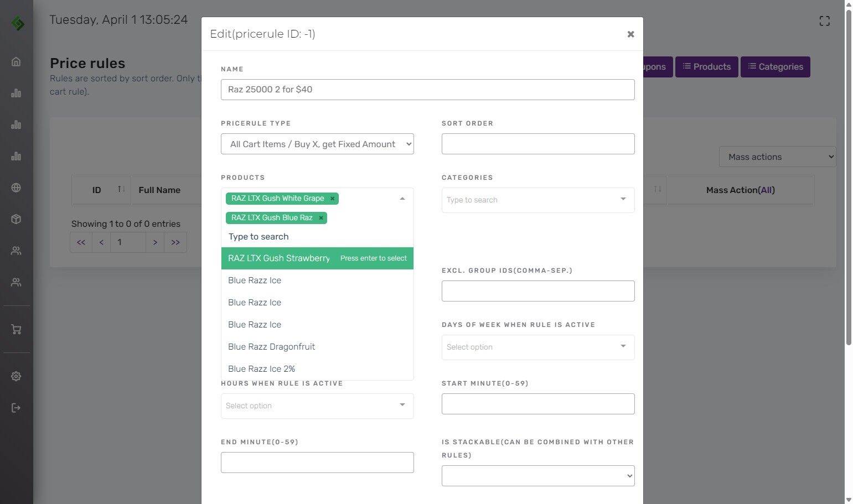Expand the Categories search dropdown arrow
853x504 pixels.
[x=623, y=199]
